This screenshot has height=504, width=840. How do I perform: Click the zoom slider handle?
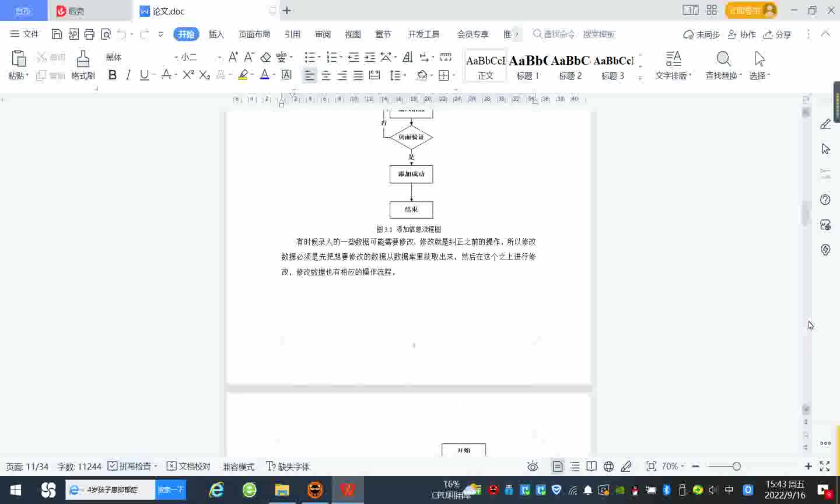point(736,466)
